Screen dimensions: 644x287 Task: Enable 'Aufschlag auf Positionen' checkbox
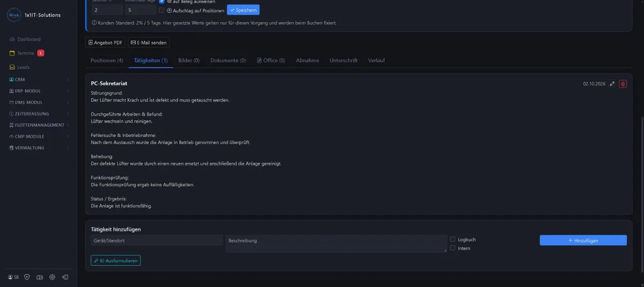162,10
